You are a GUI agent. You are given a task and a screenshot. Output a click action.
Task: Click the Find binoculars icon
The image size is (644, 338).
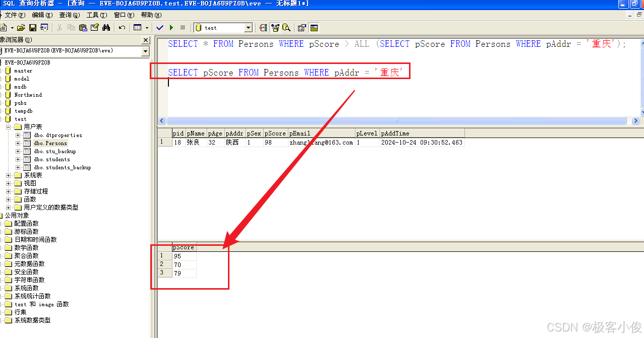pos(106,28)
